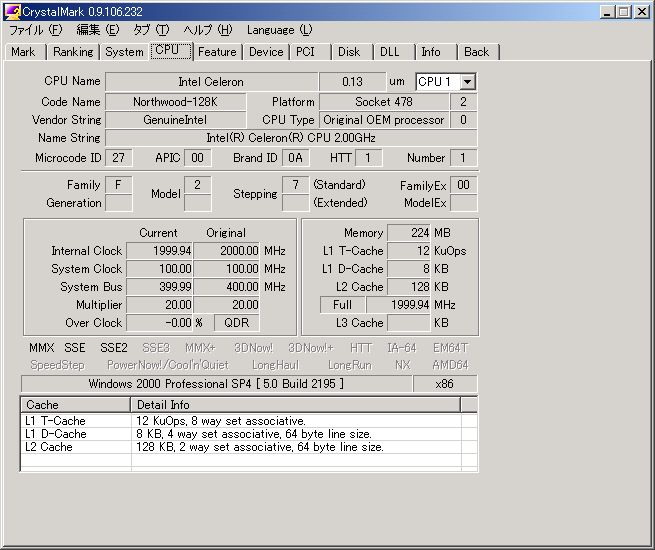Click the SSE2 feature label
Viewport: 655px width, 550px height.
[114, 348]
